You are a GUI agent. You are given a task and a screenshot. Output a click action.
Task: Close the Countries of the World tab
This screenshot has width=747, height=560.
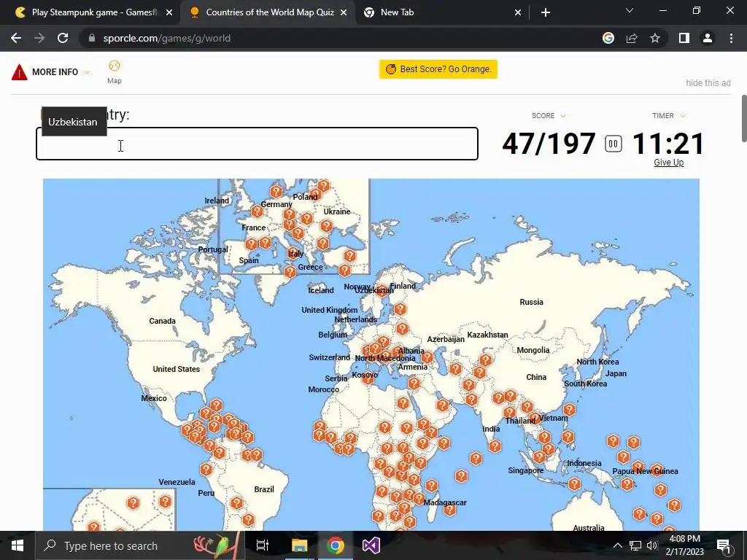click(344, 13)
